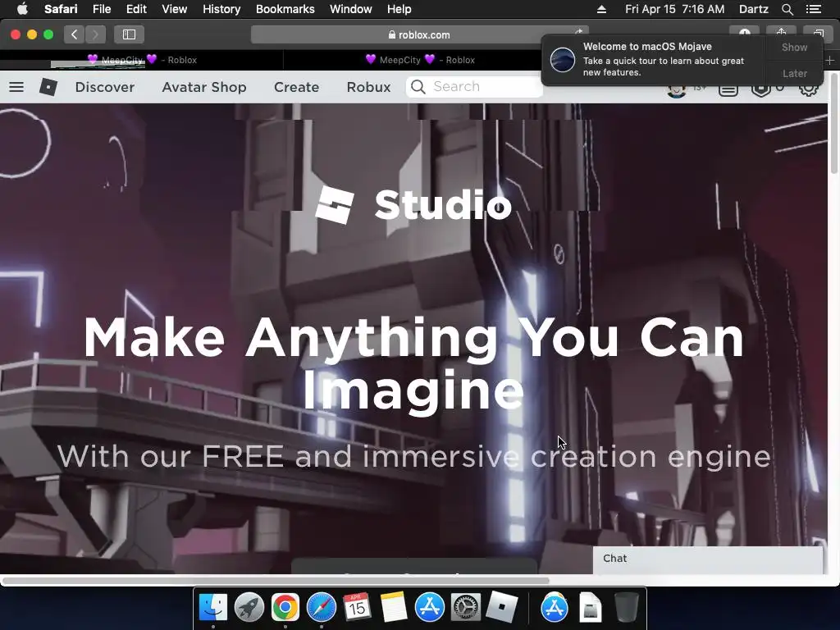Image resolution: width=840 pixels, height=630 pixels.
Task: Click the Dartz user name in menu bar
Action: 753,9
